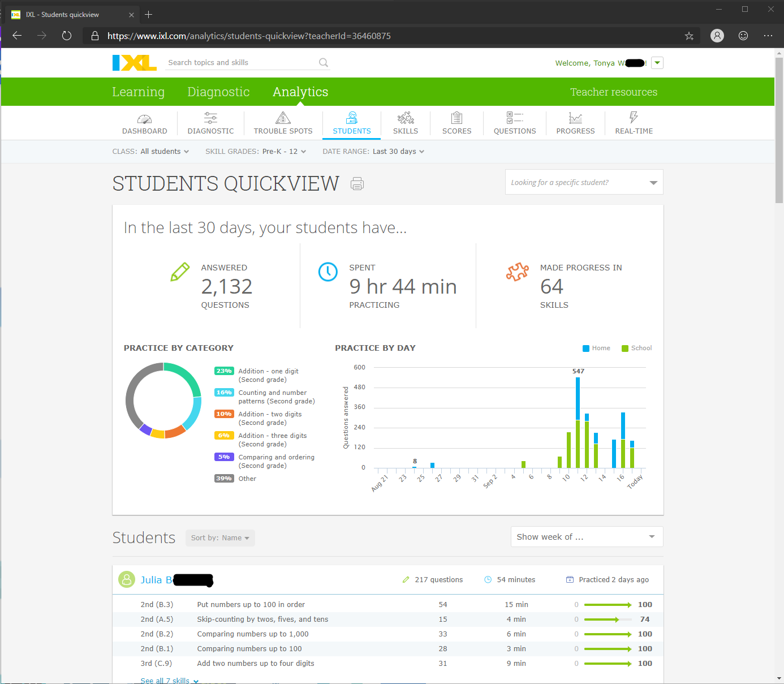The image size is (784, 684).
Task: Expand 'See all 7 skills' for Julia
Action: click(170, 680)
